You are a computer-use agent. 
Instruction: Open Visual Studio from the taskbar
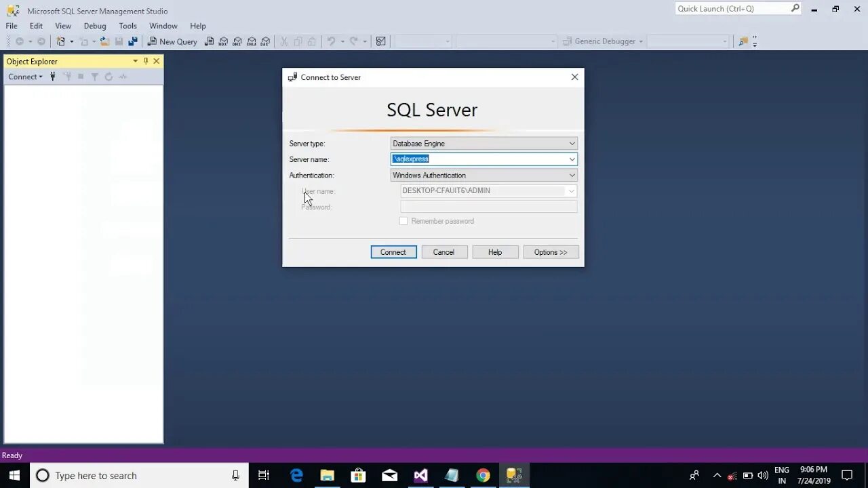coord(420,476)
